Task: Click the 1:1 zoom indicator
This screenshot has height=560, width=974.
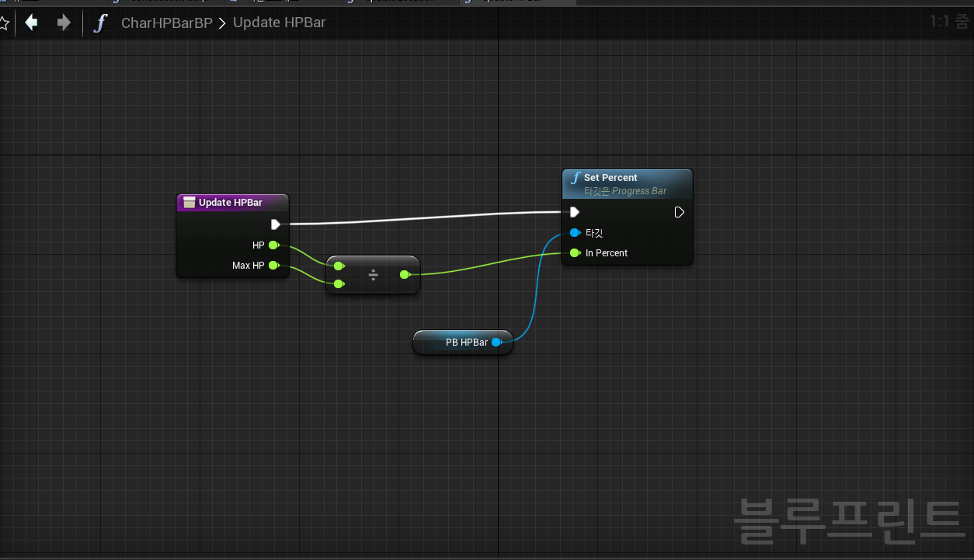Action: (949, 22)
